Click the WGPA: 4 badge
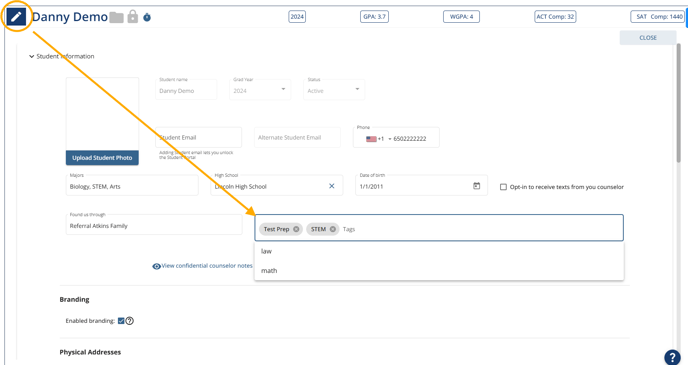Viewport: 688px width, 365px height. [461, 17]
